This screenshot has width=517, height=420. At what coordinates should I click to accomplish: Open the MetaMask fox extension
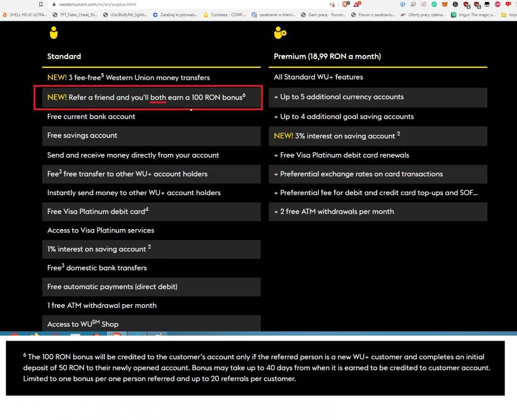445,4
